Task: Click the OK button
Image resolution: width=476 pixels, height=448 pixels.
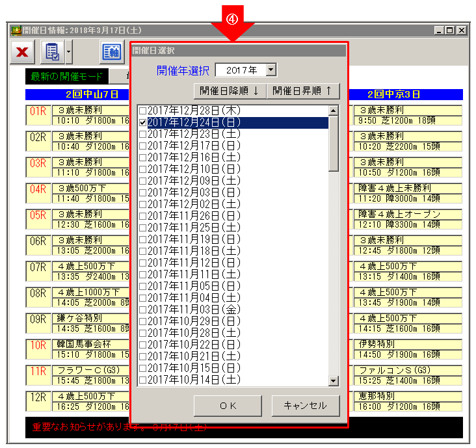Action: (228, 406)
